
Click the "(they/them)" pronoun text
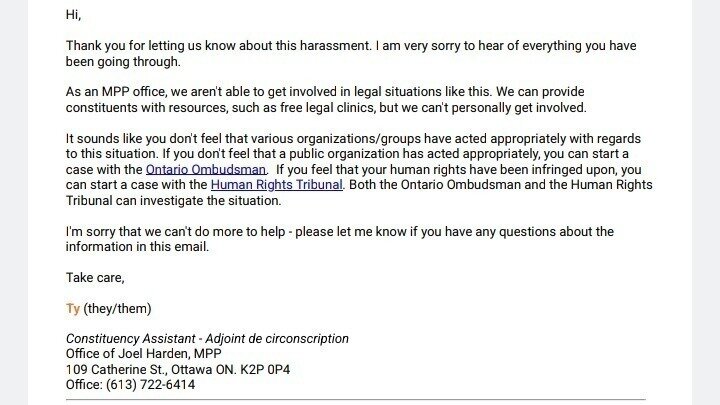pyautogui.click(x=119, y=308)
